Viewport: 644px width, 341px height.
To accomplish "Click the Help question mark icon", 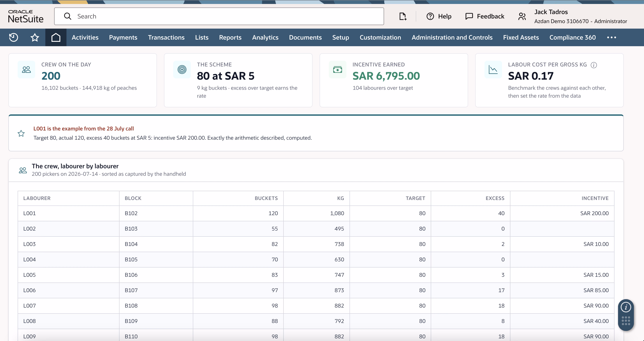I will click(430, 16).
